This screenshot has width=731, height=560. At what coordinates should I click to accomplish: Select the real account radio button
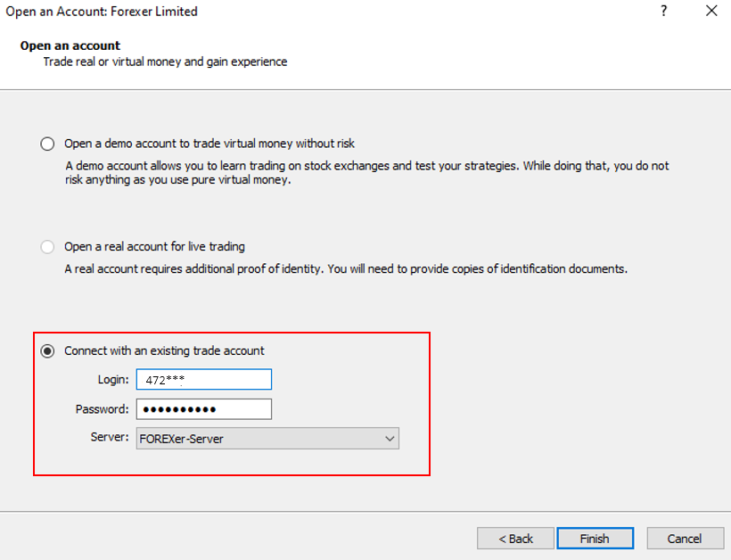coord(47,247)
